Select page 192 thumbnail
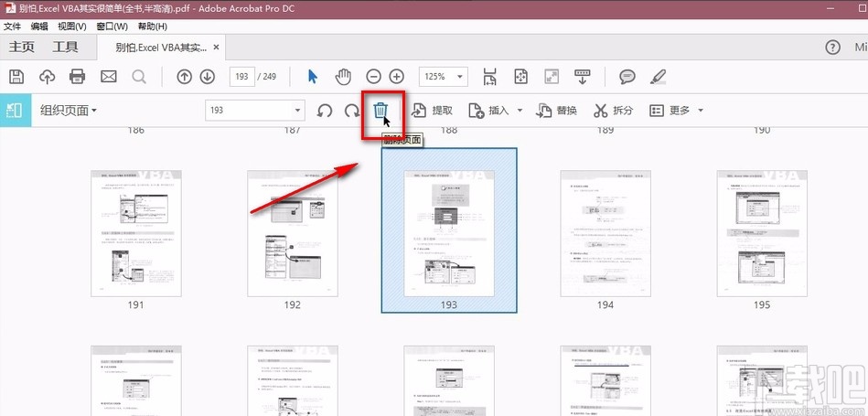This screenshot has height=416, width=868. (x=293, y=233)
